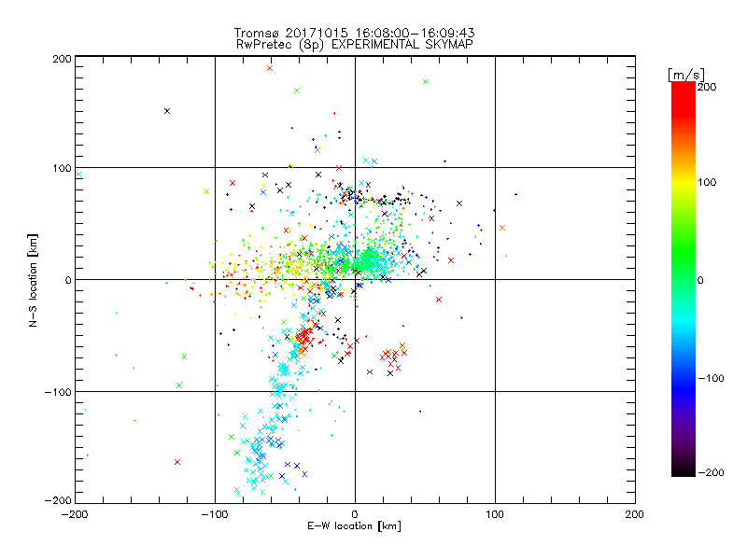The image size is (747, 560).
Task: Click the y-axis tick label "-100"
Action: coord(58,392)
